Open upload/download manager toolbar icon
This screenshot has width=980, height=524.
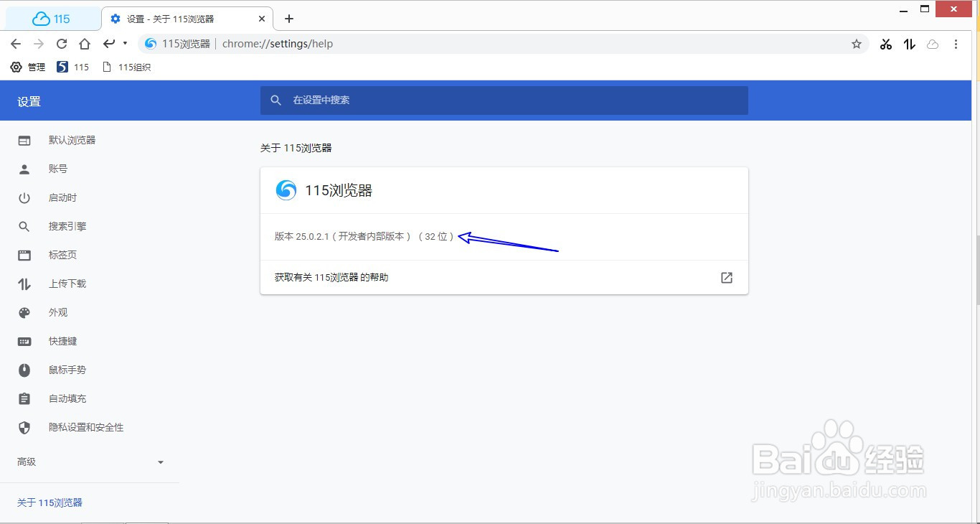(910, 44)
